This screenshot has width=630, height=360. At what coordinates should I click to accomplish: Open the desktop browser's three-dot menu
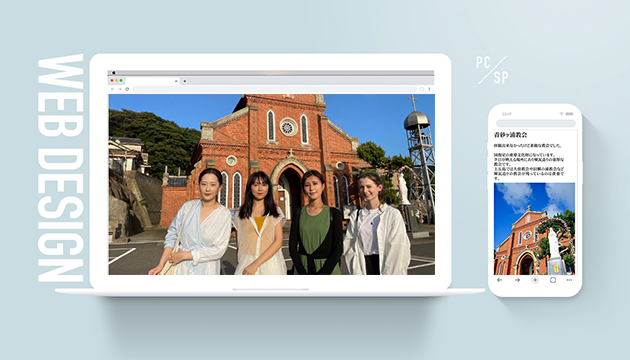429,89
